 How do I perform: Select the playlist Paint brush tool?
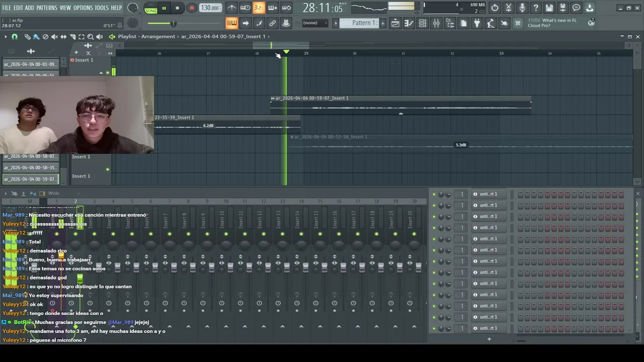coord(36,37)
